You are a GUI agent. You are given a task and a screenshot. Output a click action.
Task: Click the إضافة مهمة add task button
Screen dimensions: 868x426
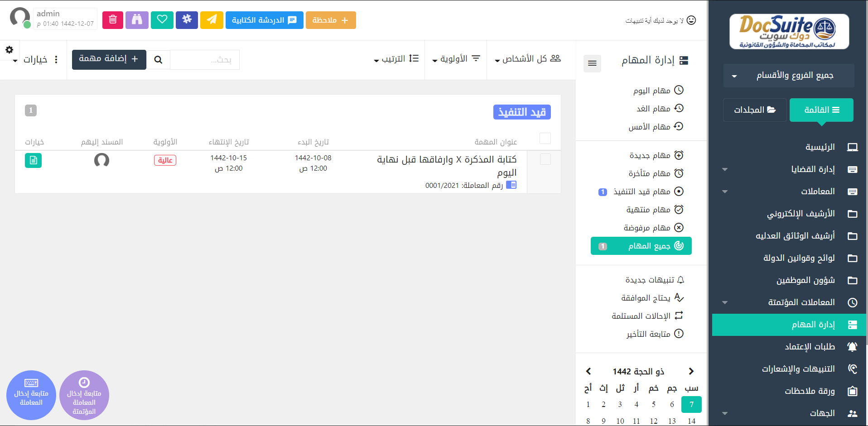coord(109,59)
